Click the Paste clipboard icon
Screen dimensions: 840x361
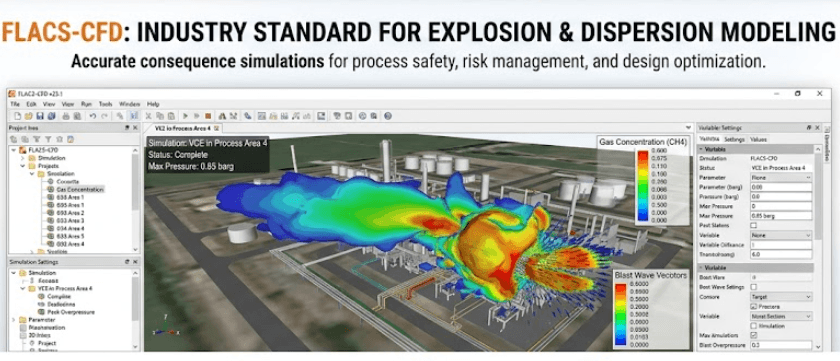[171, 116]
